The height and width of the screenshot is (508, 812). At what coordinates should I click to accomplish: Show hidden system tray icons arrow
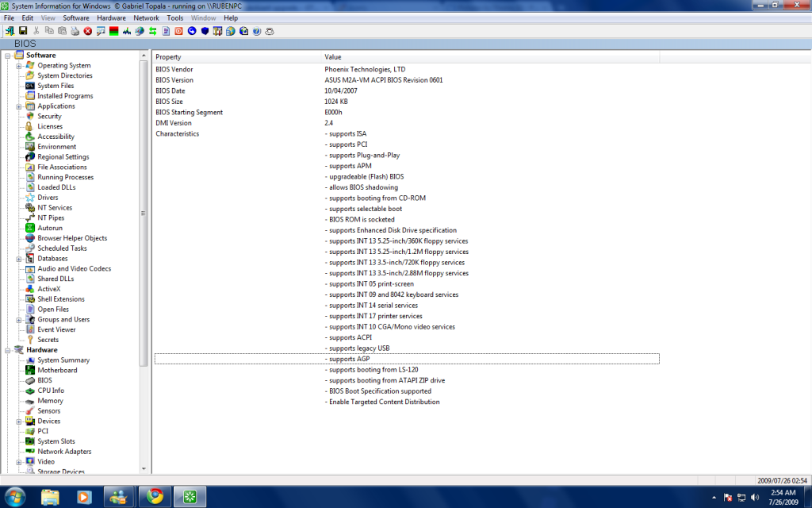tap(714, 498)
